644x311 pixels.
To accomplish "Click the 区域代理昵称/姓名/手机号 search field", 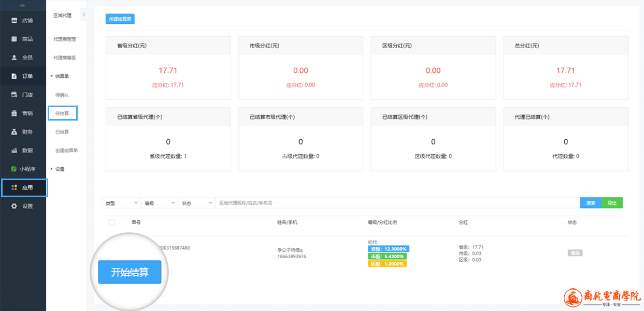I will [396, 203].
